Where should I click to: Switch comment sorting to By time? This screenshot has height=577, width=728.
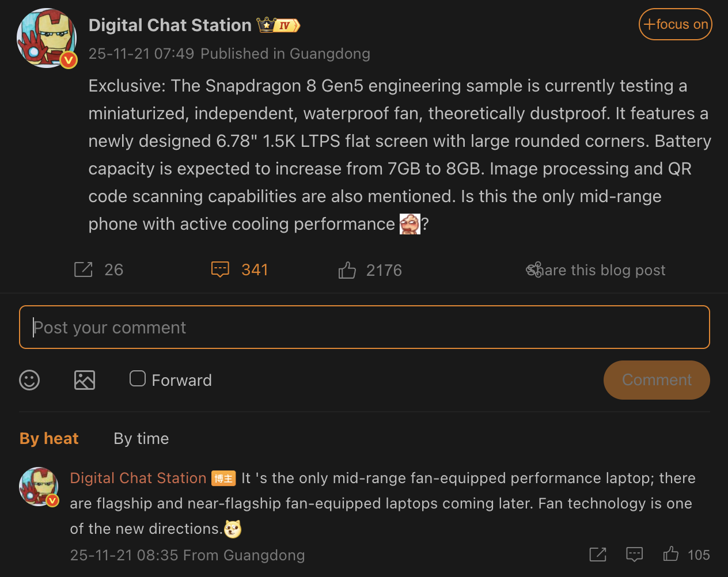(141, 439)
